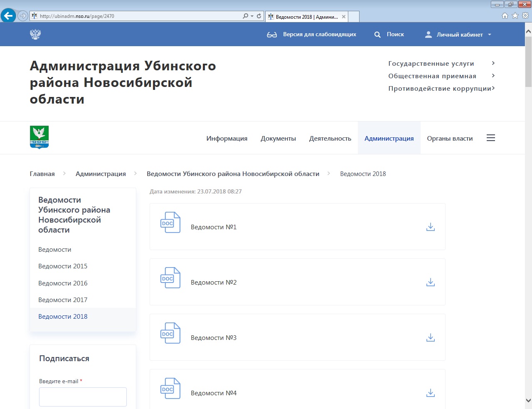Click the Дата изменения: 23.07.2018 08:27 text
This screenshot has width=532, height=409.
coord(195,192)
